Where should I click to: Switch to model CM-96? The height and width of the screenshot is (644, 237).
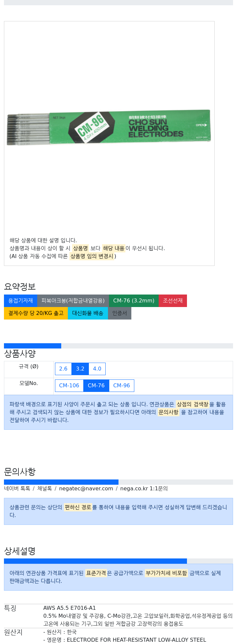click(x=121, y=386)
